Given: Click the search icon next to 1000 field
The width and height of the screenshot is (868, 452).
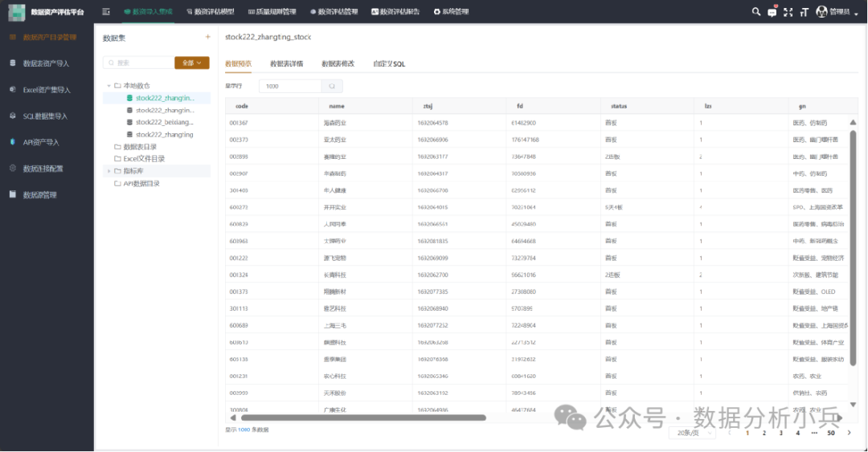Looking at the screenshot, I should click(x=332, y=87).
